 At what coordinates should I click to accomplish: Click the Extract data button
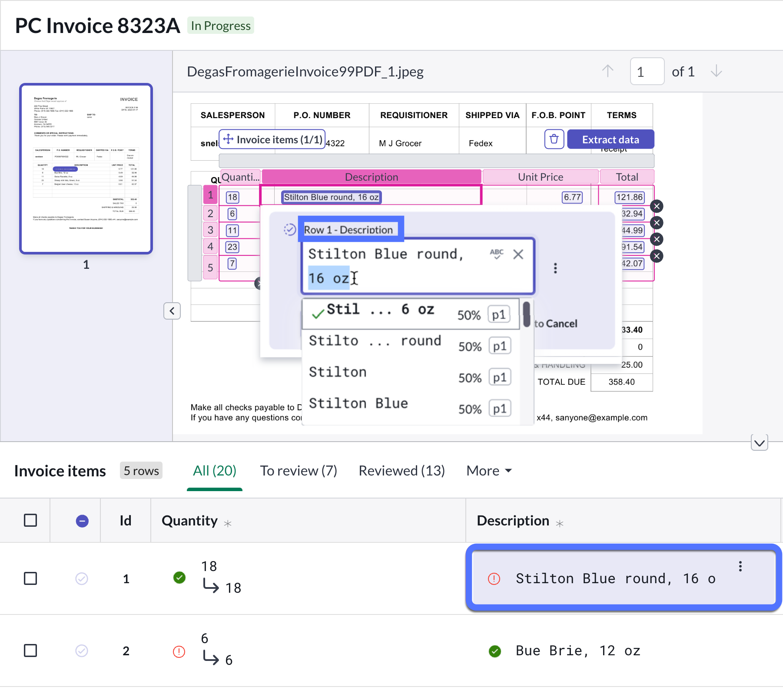[x=610, y=139]
